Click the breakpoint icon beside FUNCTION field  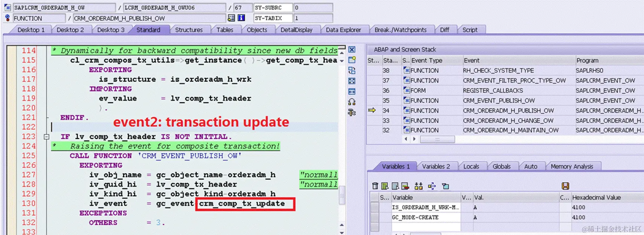(x=7, y=18)
